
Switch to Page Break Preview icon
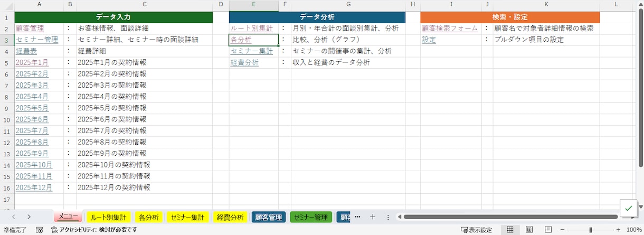pyautogui.click(x=548, y=230)
